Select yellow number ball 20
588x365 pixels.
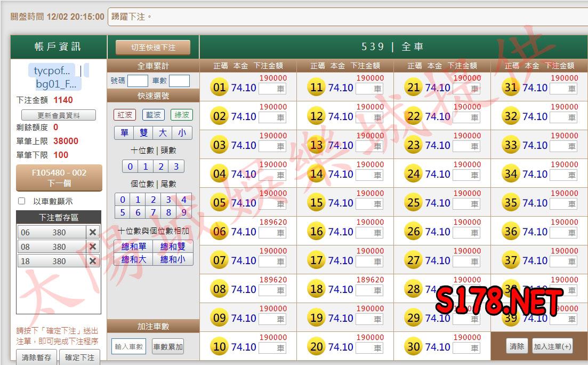tap(317, 347)
